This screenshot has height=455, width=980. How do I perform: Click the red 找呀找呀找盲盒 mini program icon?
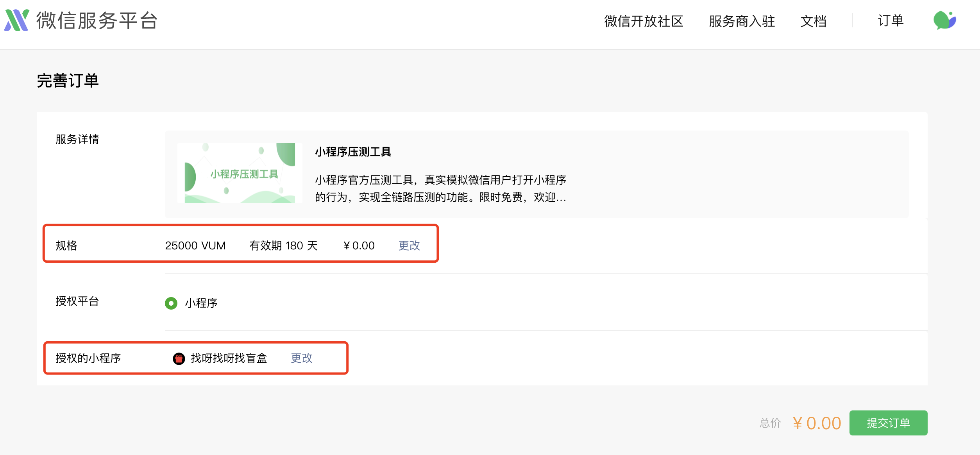(x=179, y=358)
